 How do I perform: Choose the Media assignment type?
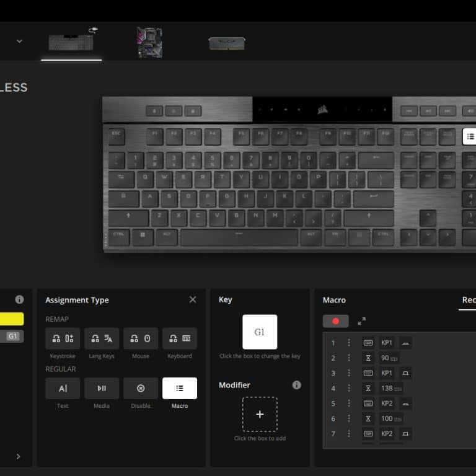coord(102,388)
